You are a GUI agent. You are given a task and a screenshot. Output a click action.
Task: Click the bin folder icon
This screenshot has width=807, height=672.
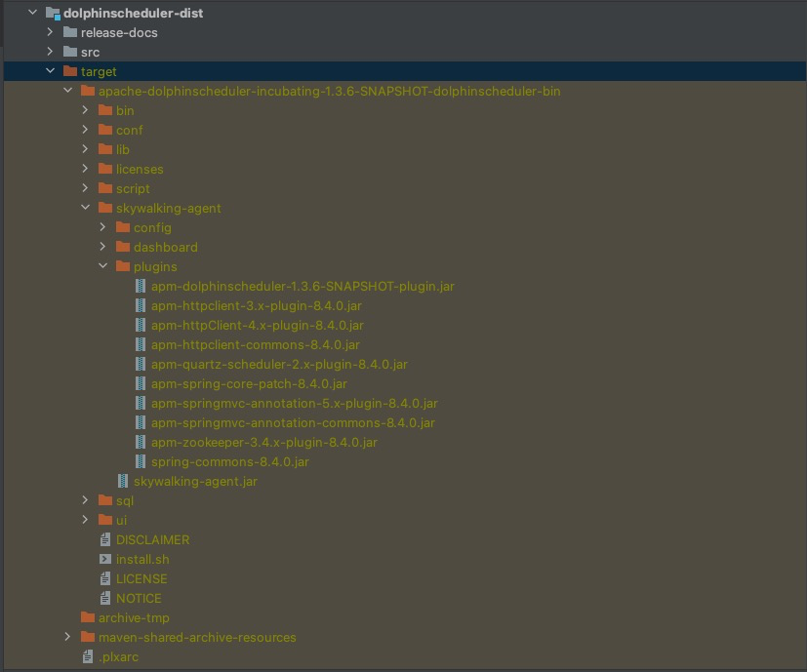[x=105, y=110]
